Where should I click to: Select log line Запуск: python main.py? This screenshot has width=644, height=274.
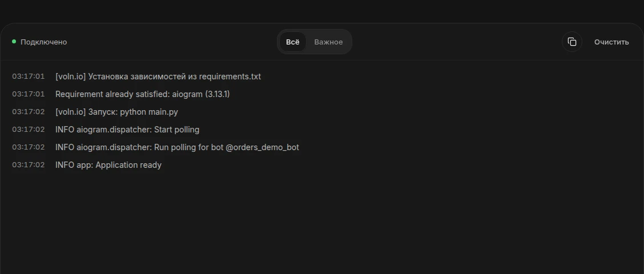point(116,112)
